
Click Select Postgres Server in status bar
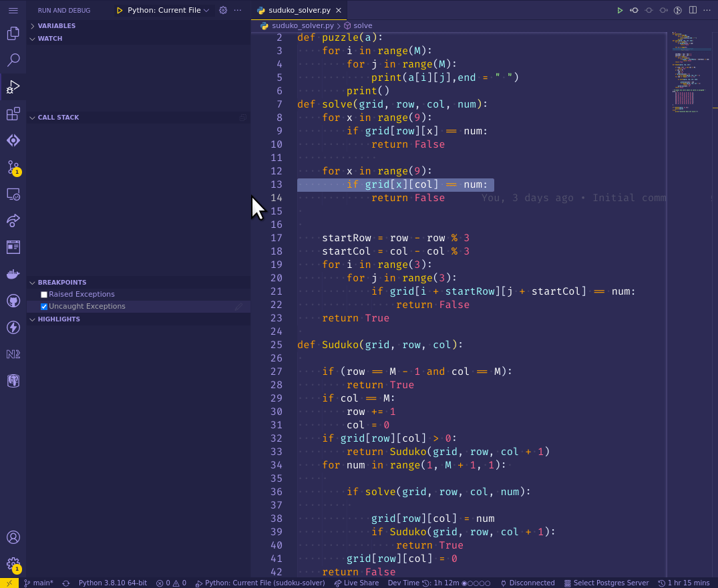[x=606, y=582]
